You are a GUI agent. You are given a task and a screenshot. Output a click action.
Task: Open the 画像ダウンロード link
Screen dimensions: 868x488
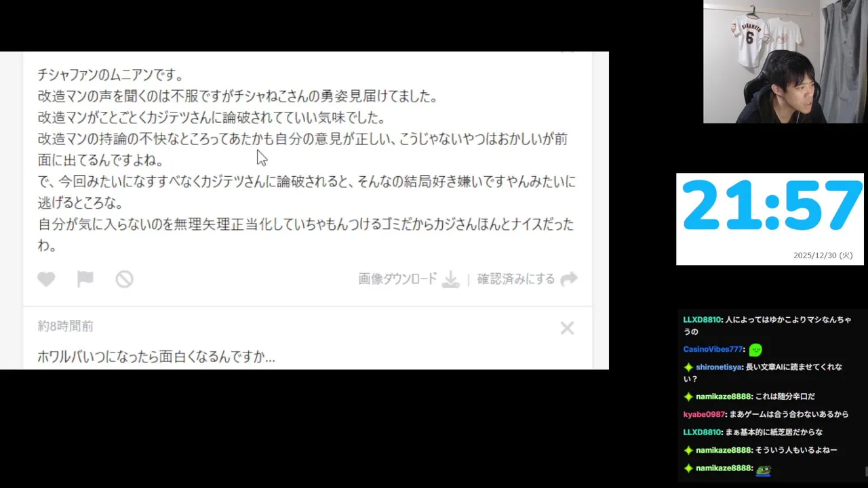[x=397, y=279]
